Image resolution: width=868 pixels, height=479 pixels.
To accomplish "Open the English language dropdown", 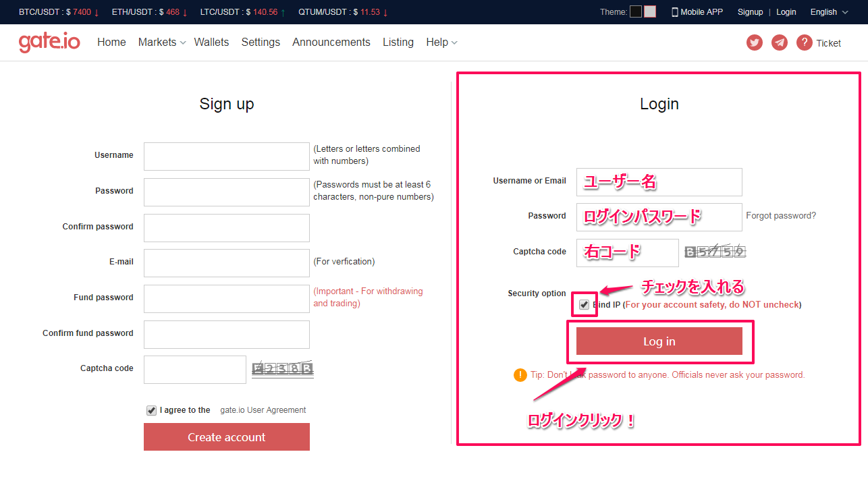I will (829, 12).
